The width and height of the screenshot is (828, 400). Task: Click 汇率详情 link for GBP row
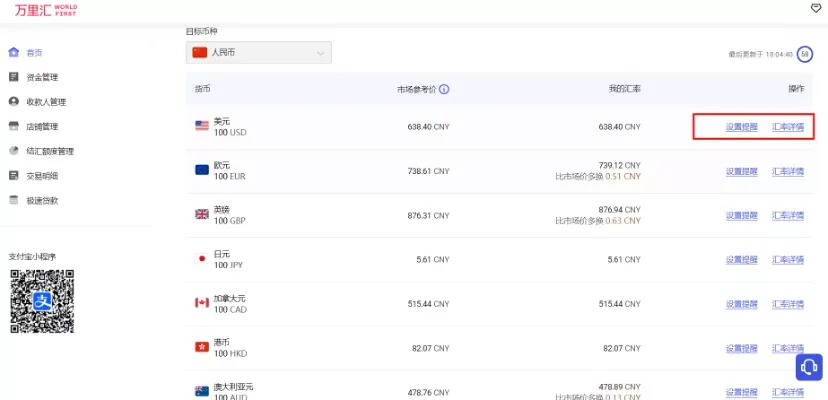pyautogui.click(x=788, y=216)
